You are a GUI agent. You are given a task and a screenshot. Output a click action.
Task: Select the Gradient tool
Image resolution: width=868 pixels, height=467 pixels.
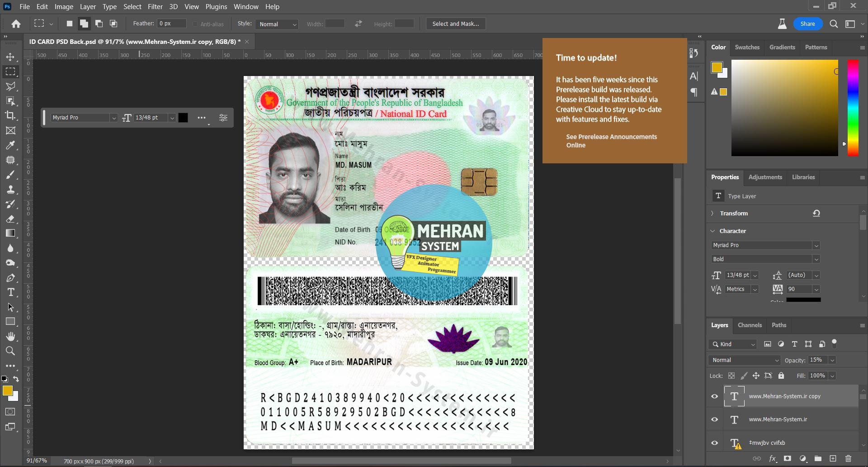10,233
